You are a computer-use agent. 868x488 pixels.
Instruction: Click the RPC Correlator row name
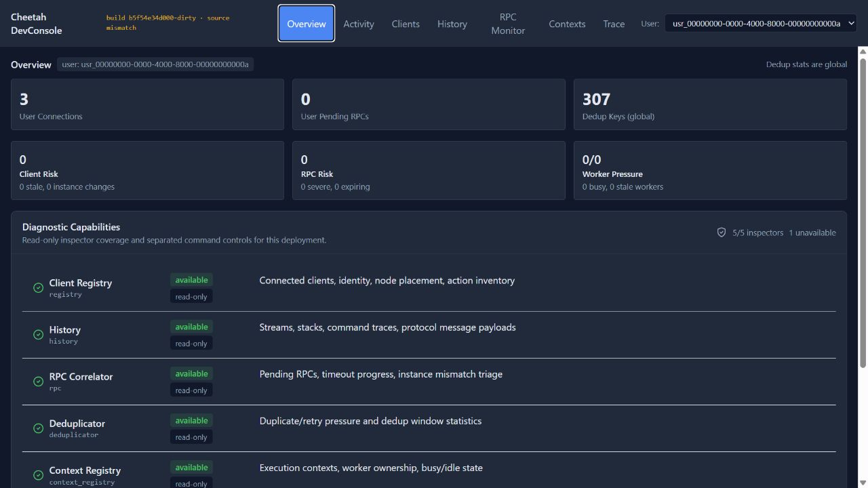81,376
